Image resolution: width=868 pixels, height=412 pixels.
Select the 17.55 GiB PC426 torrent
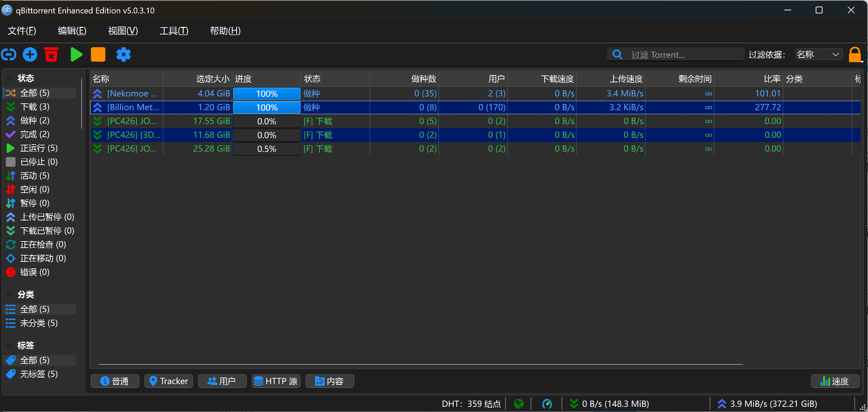[475, 121]
